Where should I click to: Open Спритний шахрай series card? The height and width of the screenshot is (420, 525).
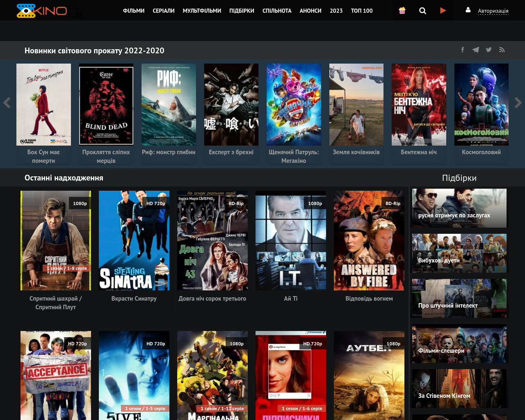pos(56,240)
